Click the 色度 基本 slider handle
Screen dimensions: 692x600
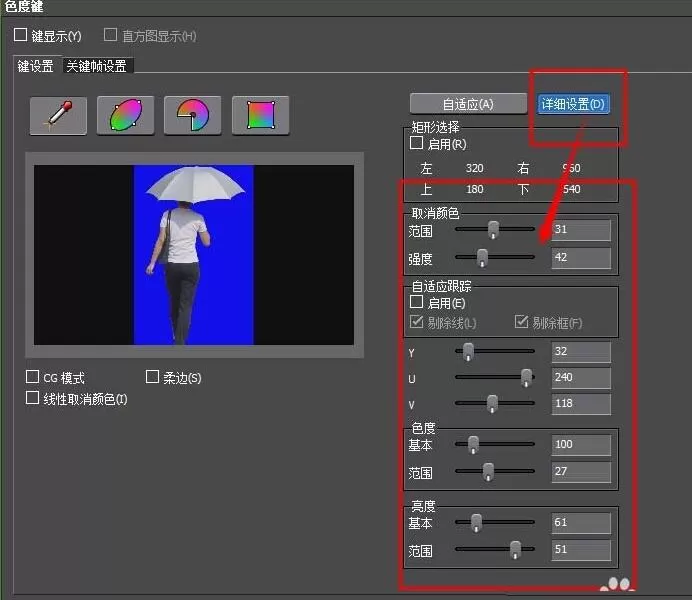click(473, 445)
